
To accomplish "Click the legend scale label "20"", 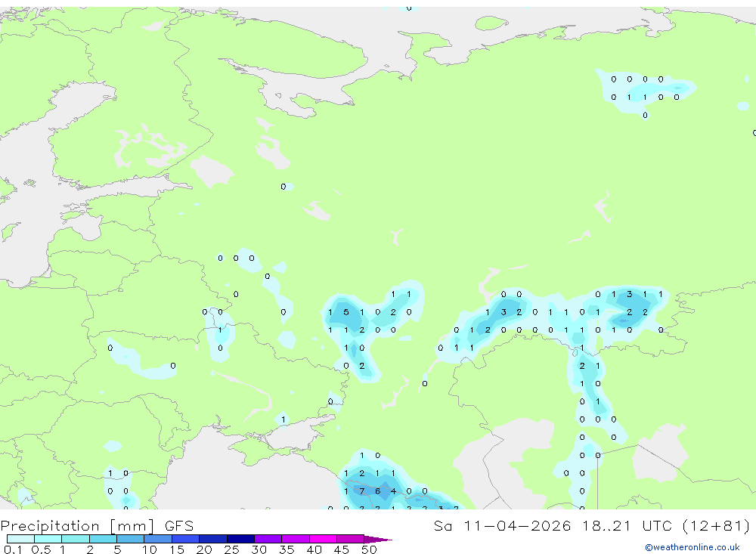I will (204, 549).
